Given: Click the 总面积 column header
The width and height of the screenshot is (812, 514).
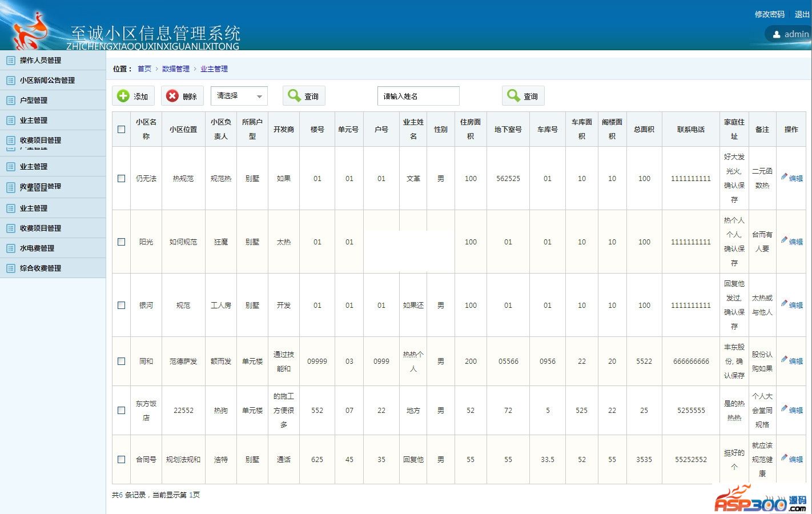Looking at the screenshot, I should tap(644, 129).
